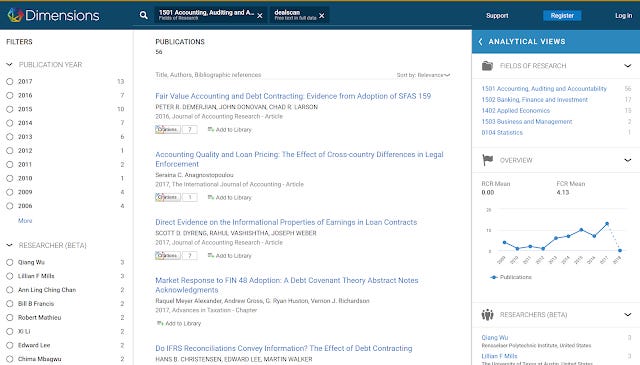The width and height of the screenshot is (640, 365).
Task: Filter by researcher Qiang Wu
Action: [10, 263]
